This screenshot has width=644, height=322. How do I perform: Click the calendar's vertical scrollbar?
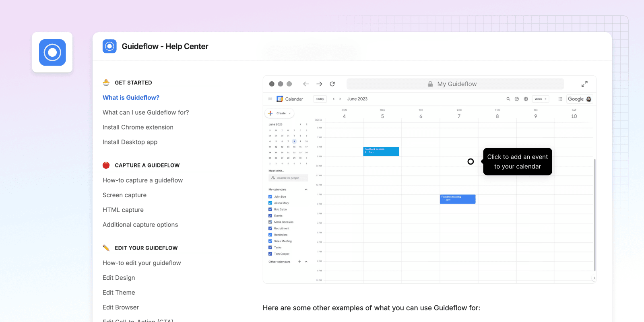pos(594,215)
